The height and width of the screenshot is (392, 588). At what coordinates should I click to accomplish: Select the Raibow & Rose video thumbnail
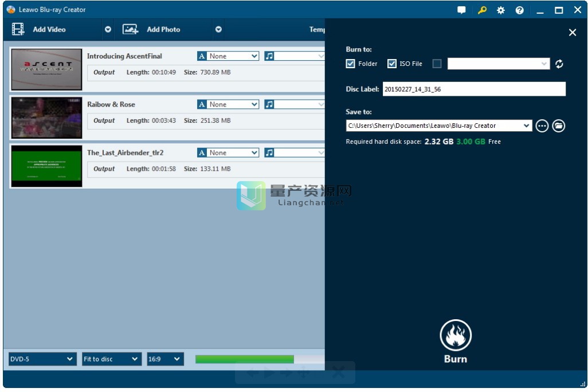coord(46,118)
